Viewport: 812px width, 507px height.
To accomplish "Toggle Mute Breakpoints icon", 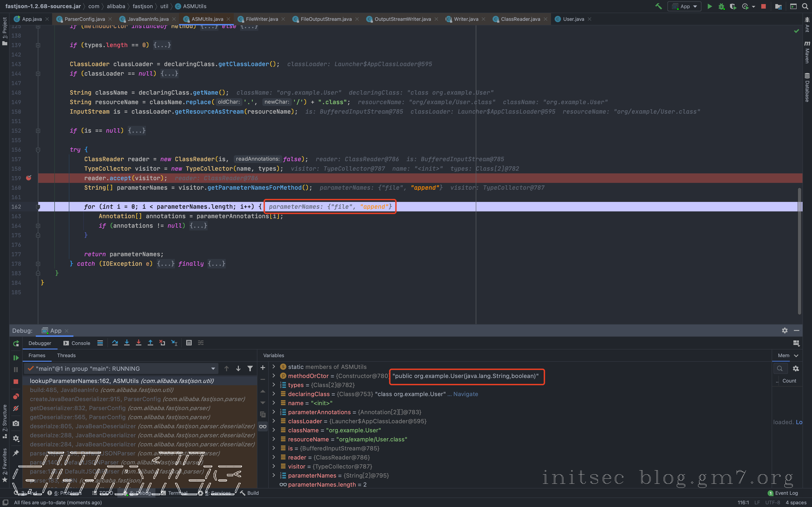I will [16, 408].
